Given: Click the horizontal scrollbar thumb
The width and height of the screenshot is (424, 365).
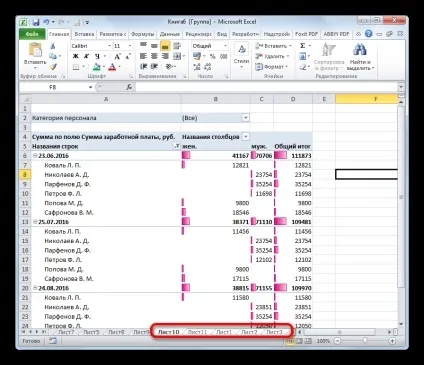Looking at the screenshot, I should [x=339, y=332].
